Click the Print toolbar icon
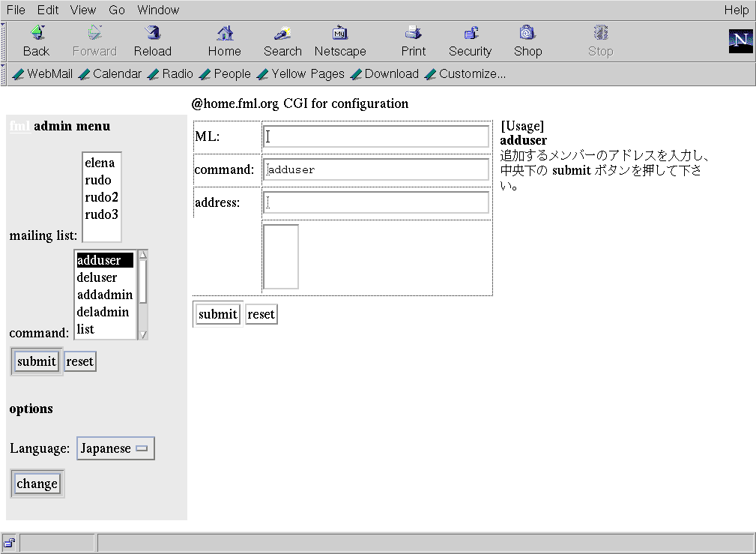The image size is (756, 554). point(413,34)
